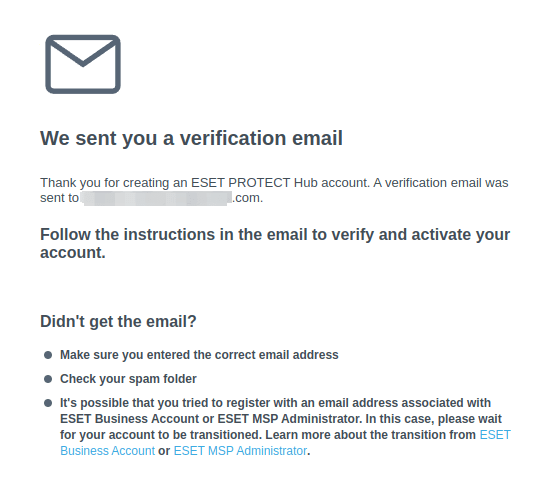Click the bullet dot beside 'Check your spam folder'
546x494 pixels.
48,379
